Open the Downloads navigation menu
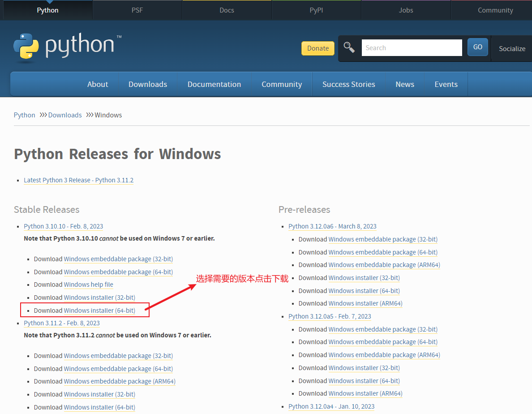This screenshot has width=532, height=414. 148,84
